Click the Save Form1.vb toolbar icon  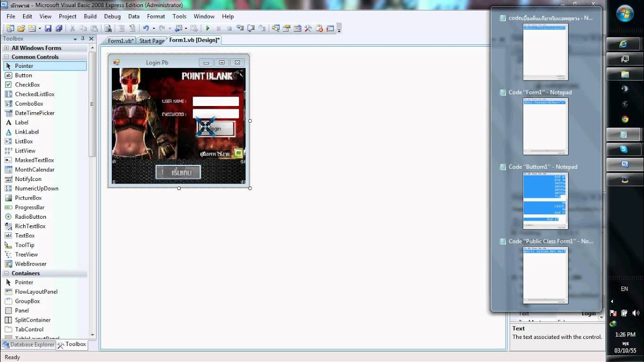click(48, 29)
